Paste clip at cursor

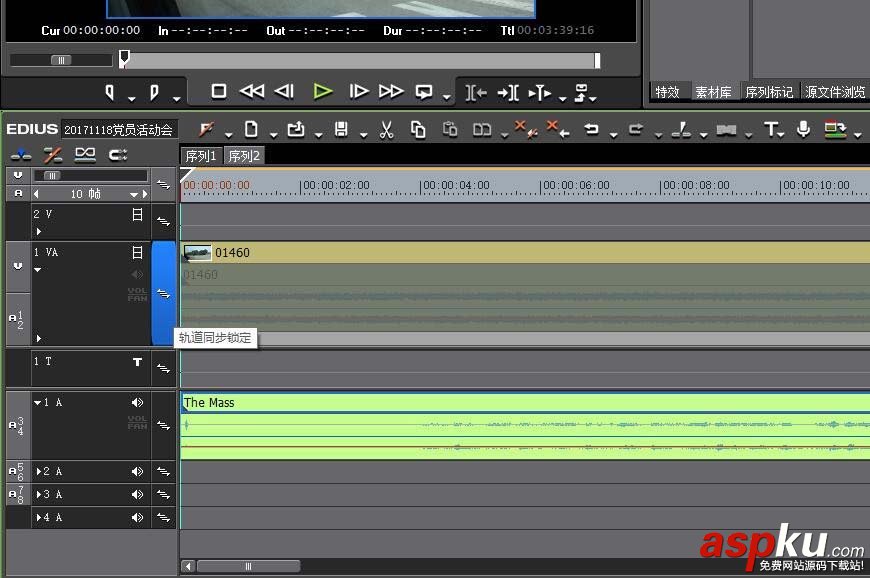click(x=450, y=130)
